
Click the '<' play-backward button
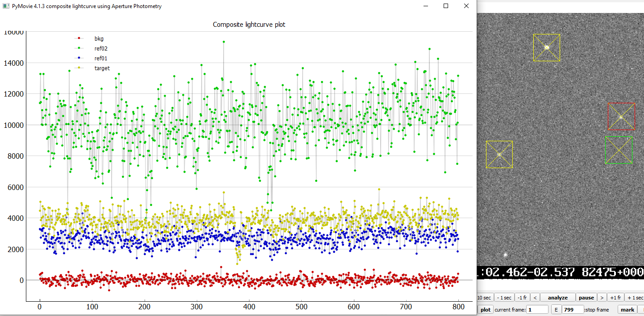tap(535, 298)
